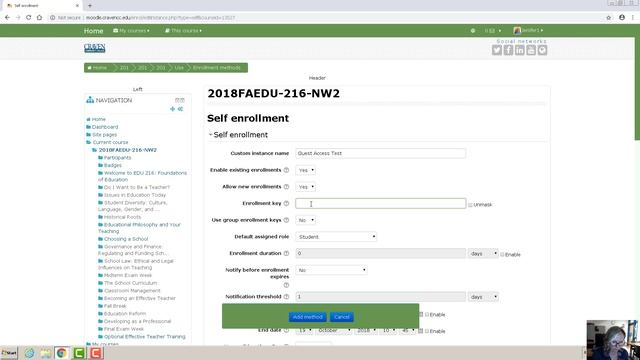Click the notification icon in green top bar

(473, 31)
